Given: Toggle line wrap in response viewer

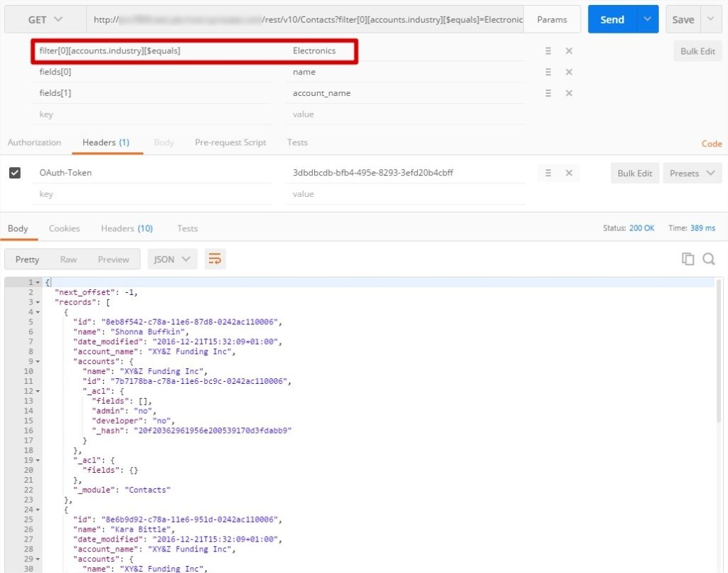Looking at the screenshot, I should pos(214,259).
